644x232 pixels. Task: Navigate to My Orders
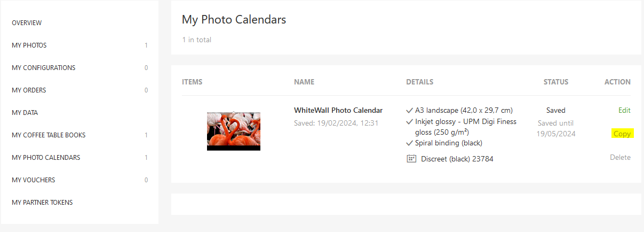[x=29, y=90]
